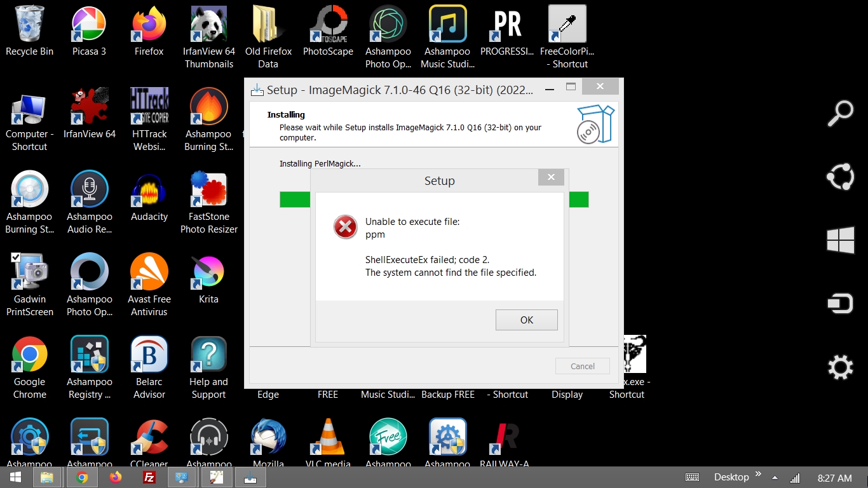Open Gadwin PrintScreen
The image size is (868, 488).
pos(29,272)
